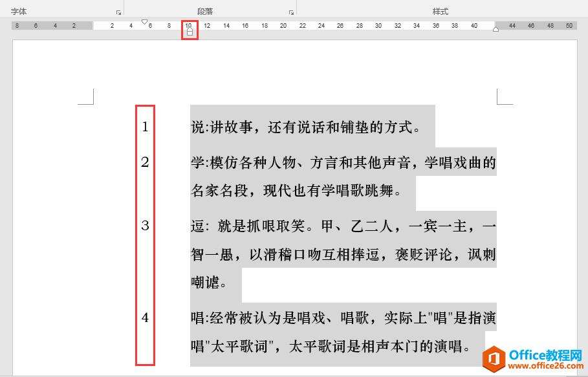
Task: Click the 字体 group label
Action: point(19,12)
